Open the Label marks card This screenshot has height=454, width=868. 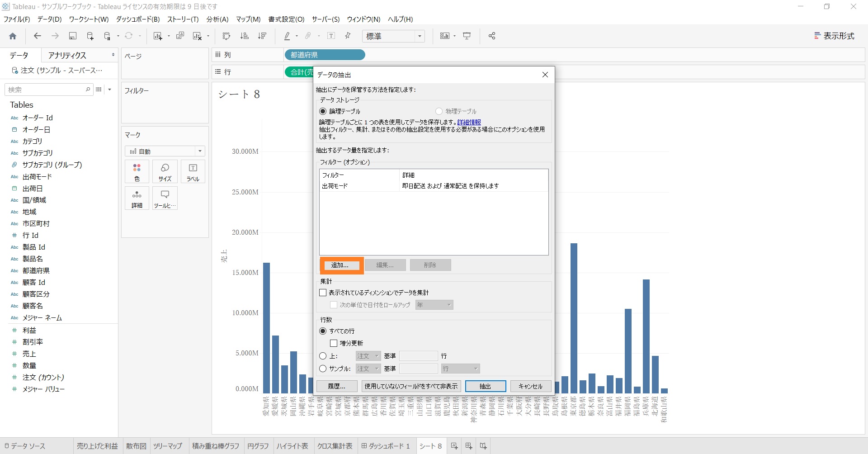(193, 172)
